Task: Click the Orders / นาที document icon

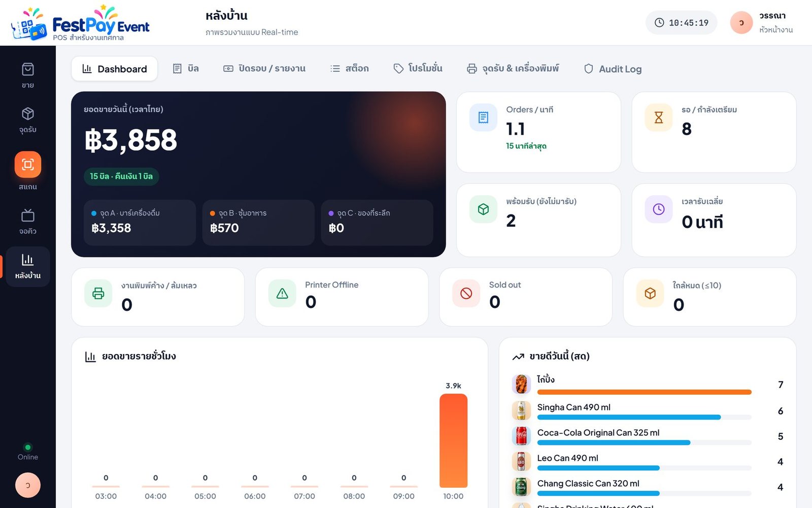Action: (483, 118)
